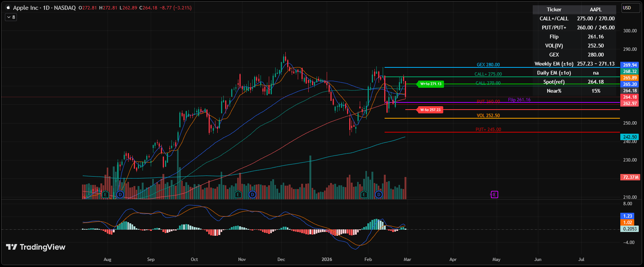Click the 210.00 price axis label

point(630,197)
